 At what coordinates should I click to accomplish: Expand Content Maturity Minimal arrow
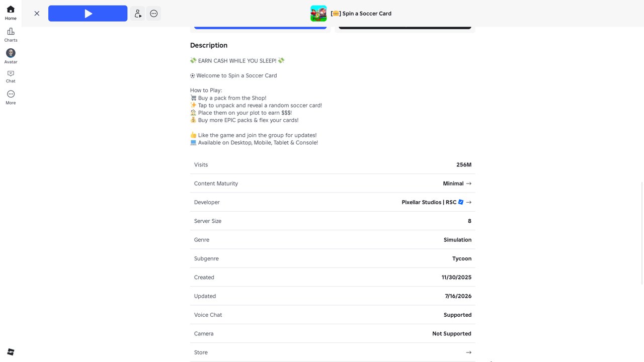click(x=469, y=184)
